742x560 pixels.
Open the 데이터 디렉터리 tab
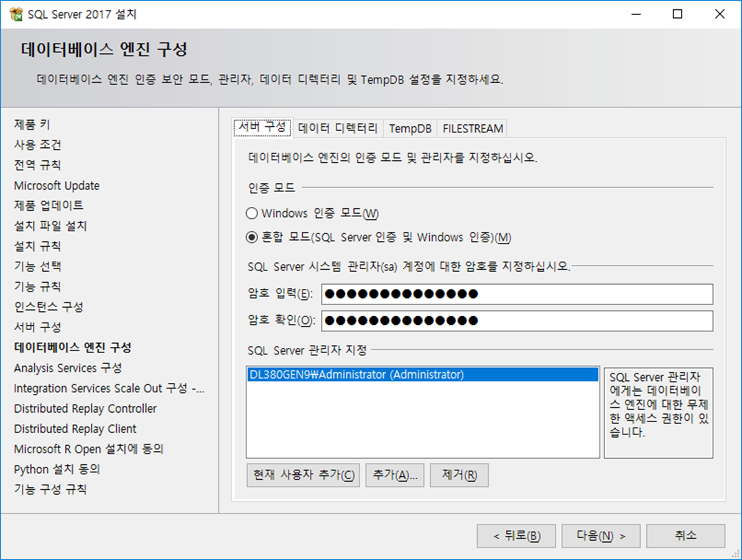pos(338,128)
